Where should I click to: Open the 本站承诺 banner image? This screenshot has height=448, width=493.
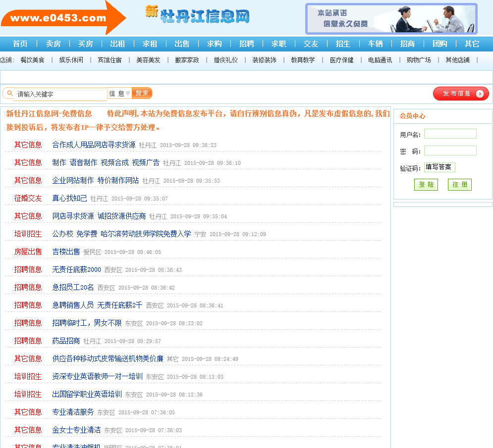click(391, 18)
